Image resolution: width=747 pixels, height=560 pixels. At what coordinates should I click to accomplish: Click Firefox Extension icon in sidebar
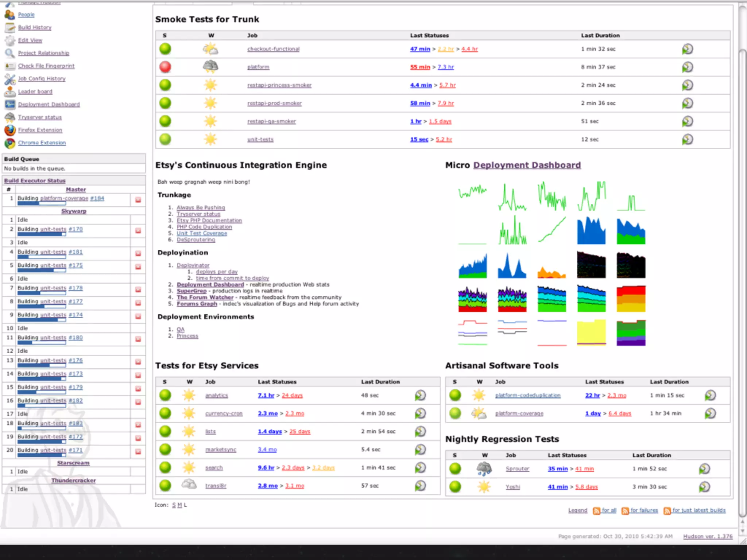click(10, 130)
